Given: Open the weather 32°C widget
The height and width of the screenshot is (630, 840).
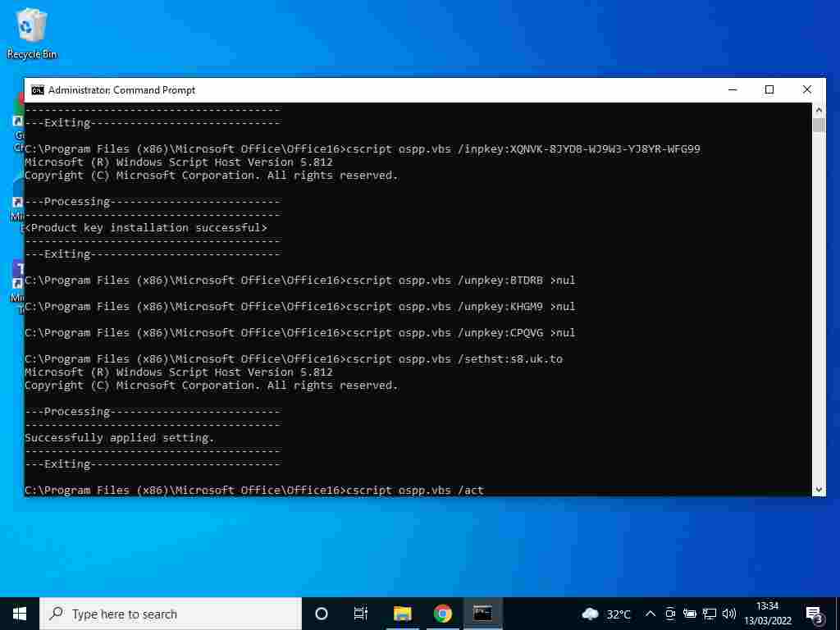Looking at the screenshot, I should 606,614.
